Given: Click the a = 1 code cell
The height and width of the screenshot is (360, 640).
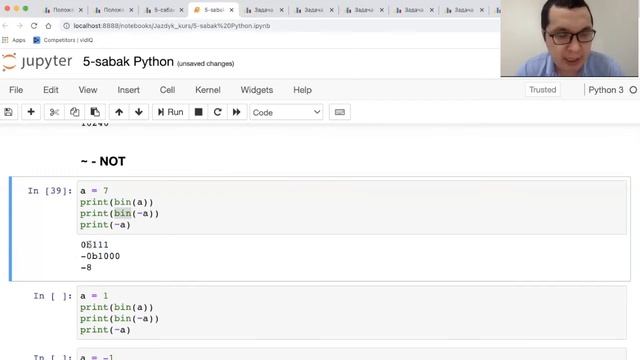Looking at the screenshot, I should (351, 313).
